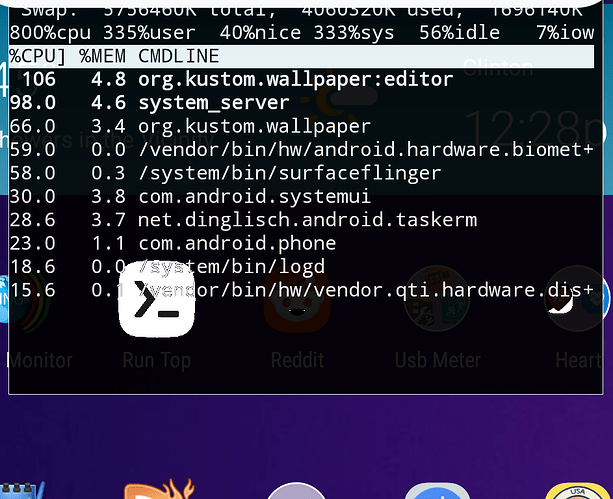Select the org.kustom.wallpaper row at 66.0
This screenshot has height=499, width=613.
pos(301,126)
